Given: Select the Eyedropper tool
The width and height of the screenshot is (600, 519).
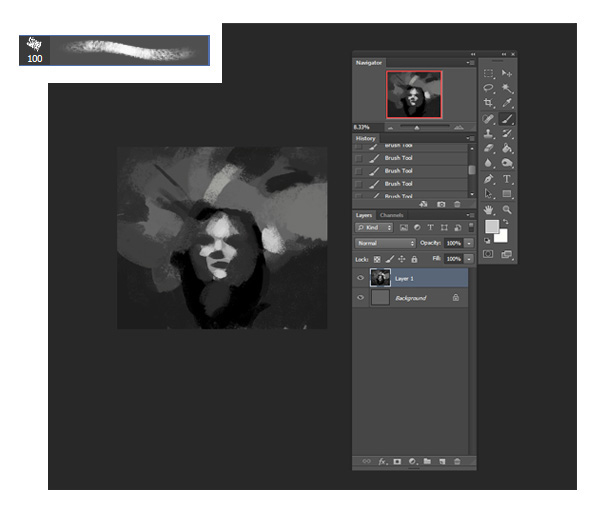Looking at the screenshot, I should [x=507, y=103].
